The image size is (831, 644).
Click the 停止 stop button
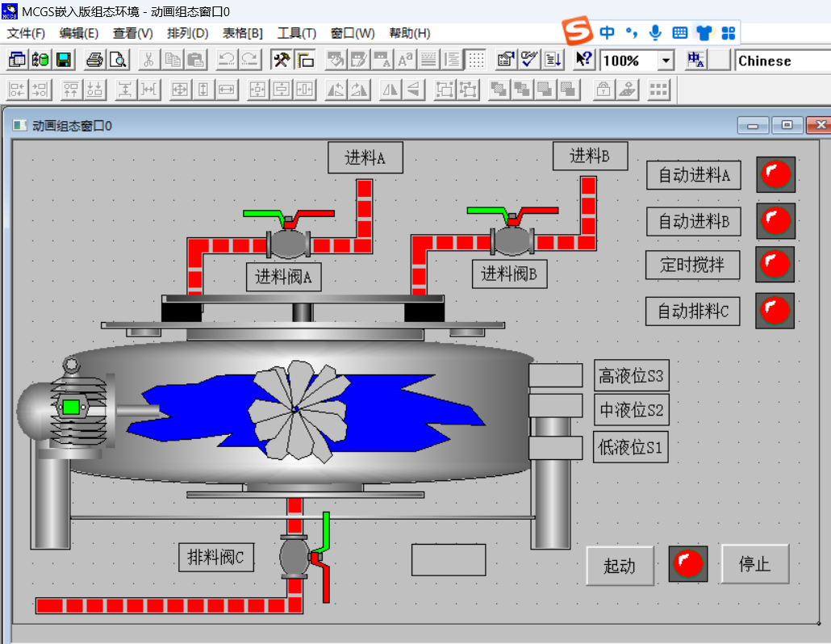[754, 563]
